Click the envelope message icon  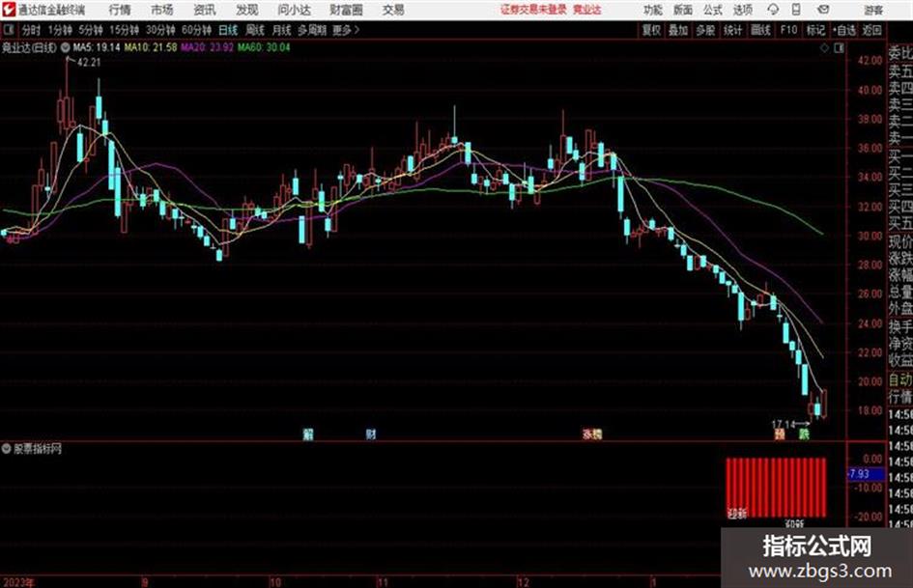(x=823, y=10)
